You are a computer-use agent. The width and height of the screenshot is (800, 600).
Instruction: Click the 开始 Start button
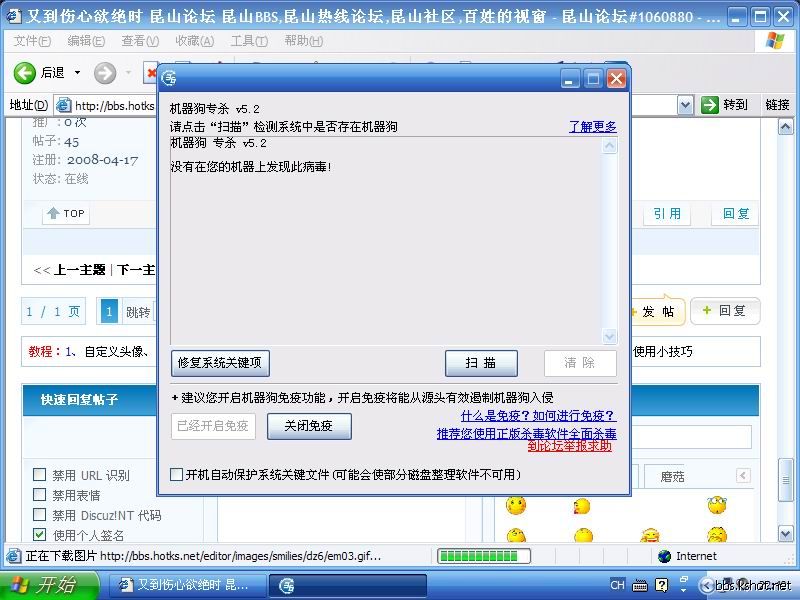click(x=48, y=585)
